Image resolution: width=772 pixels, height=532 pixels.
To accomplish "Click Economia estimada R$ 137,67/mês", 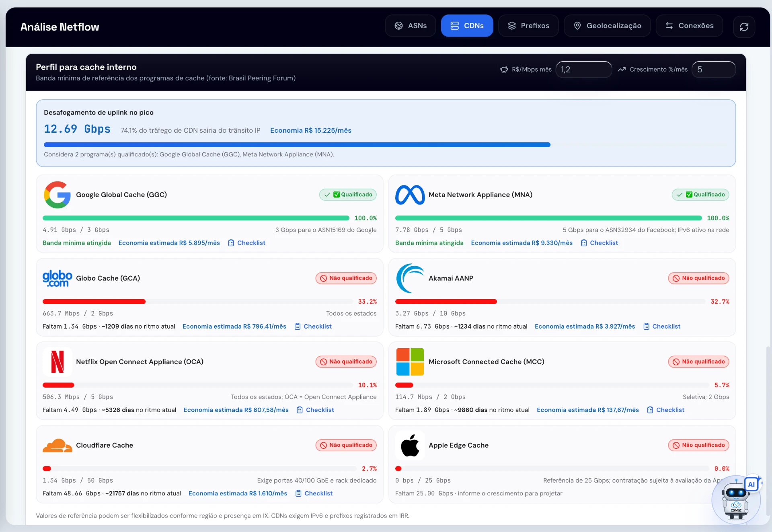I will coord(588,410).
